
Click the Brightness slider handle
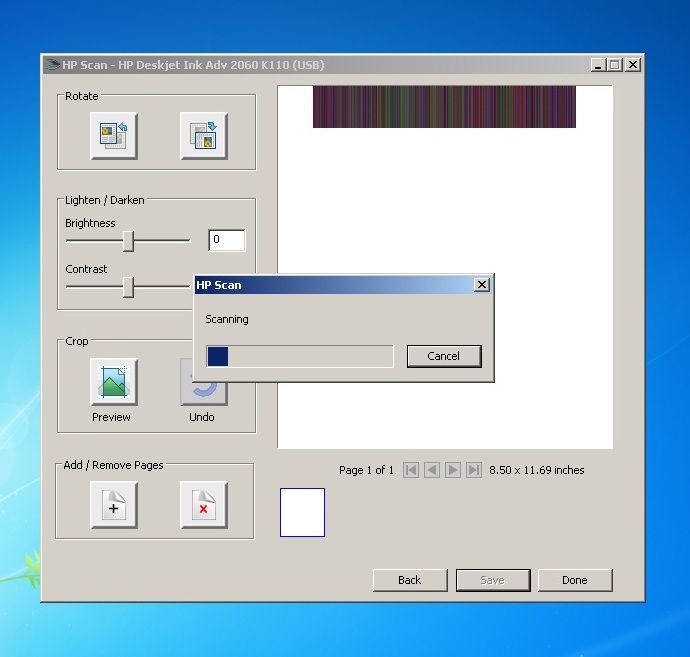pos(128,241)
